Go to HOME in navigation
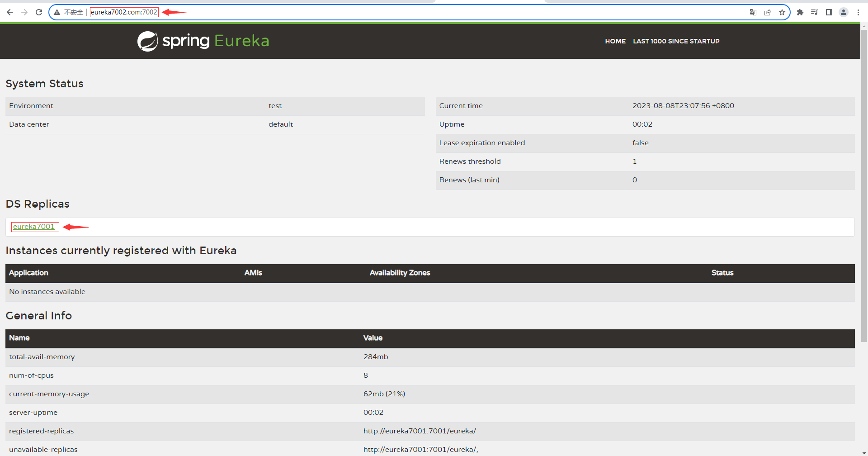This screenshot has height=456, width=868. tap(615, 41)
